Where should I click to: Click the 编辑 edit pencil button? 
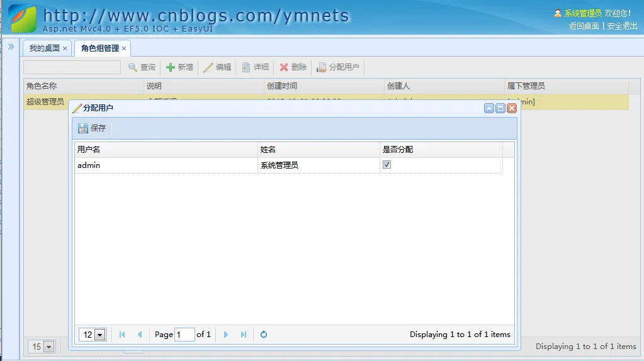click(217, 67)
